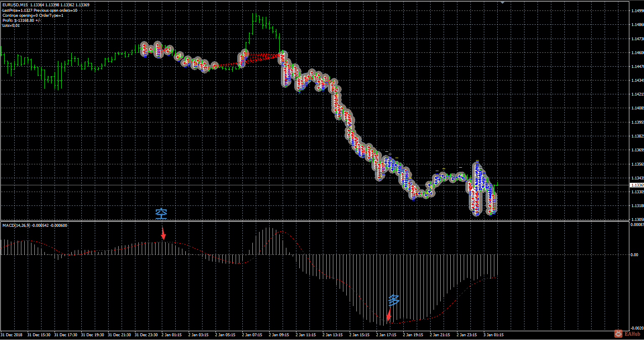Click the 2 Jan 23:15 time label

pos(467,335)
